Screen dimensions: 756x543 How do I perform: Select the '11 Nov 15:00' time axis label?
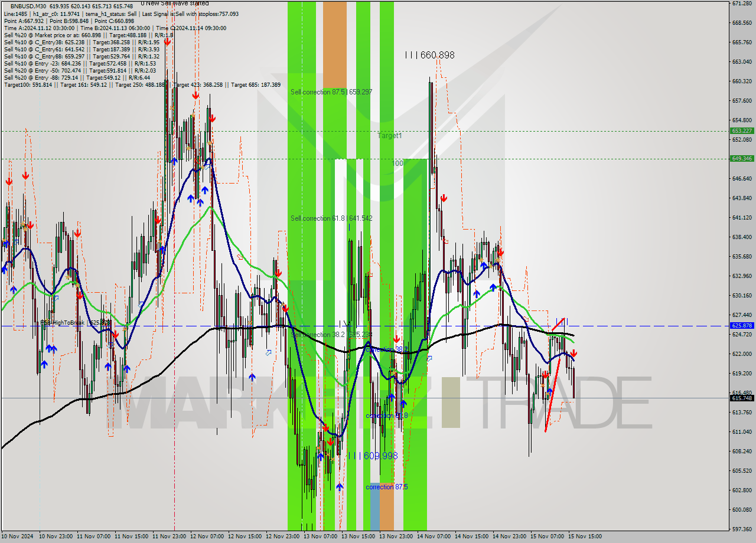coord(131,537)
